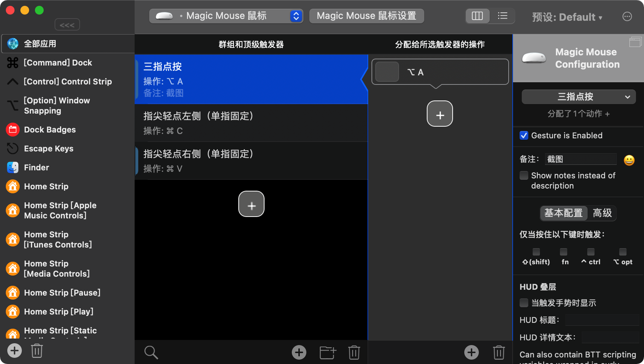Image resolution: width=644 pixels, height=364 pixels.
Task: Delete selected action with trash icon
Action: click(x=499, y=352)
